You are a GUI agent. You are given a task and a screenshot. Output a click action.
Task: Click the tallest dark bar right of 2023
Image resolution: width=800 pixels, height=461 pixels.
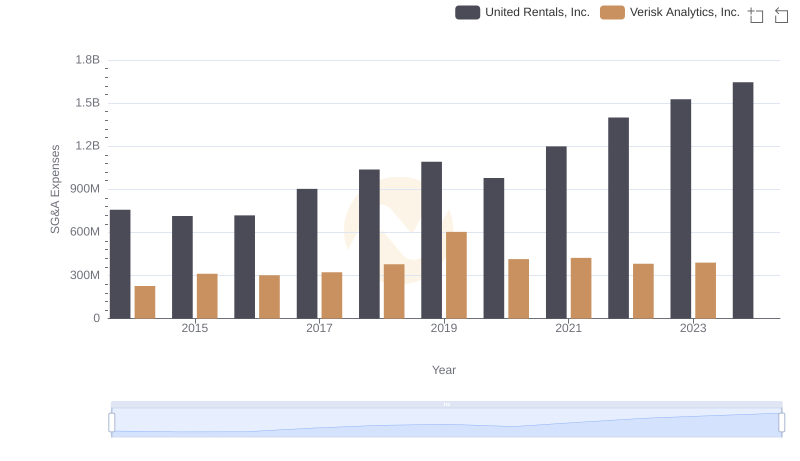coord(743,200)
